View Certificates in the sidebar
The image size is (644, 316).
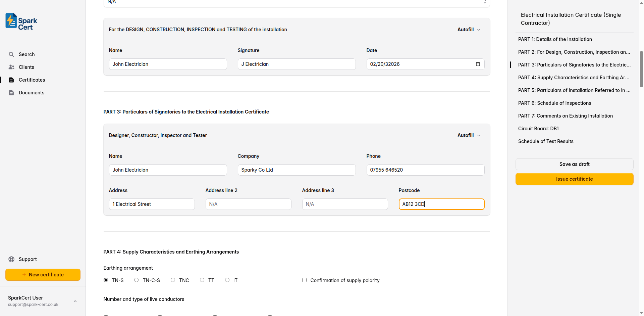pos(32,80)
